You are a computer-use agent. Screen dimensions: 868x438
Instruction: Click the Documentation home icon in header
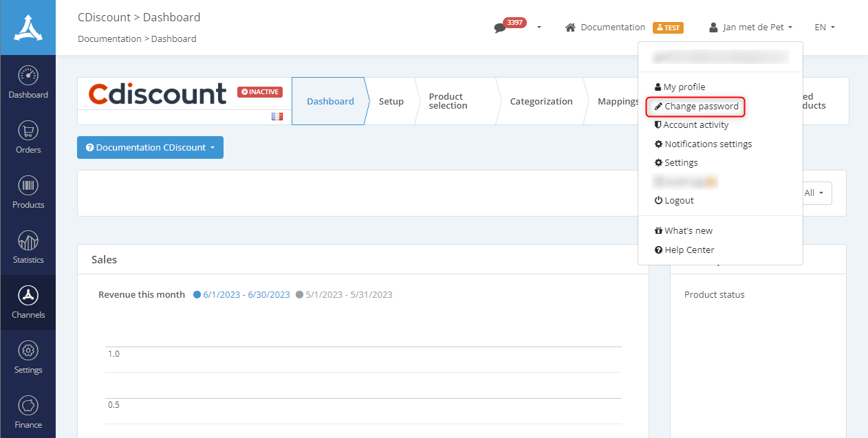click(570, 28)
